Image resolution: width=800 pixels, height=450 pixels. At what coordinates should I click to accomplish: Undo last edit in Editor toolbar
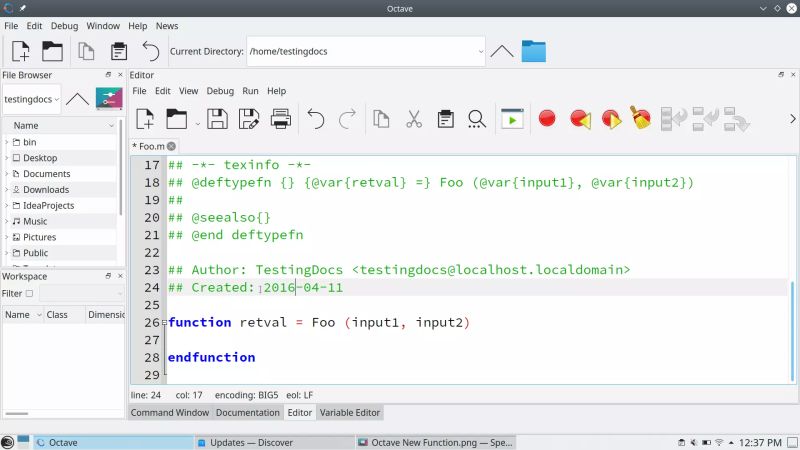[316, 119]
